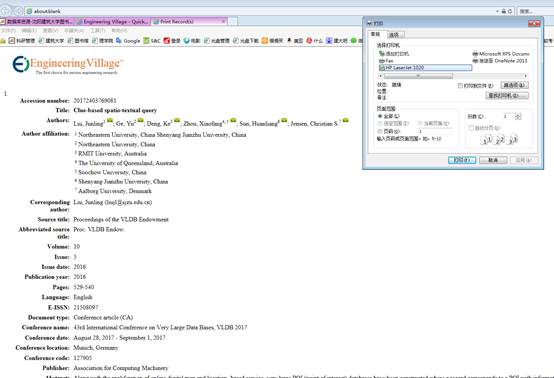Click the page range input field
Image resolution: width=554 pixels, height=378 pixels.
(435, 131)
